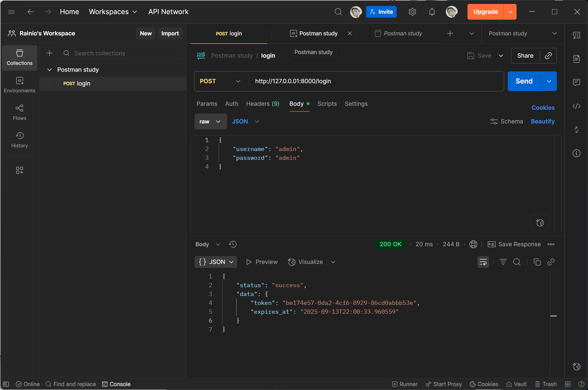Toggle response line wrap icon

pyautogui.click(x=483, y=262)
